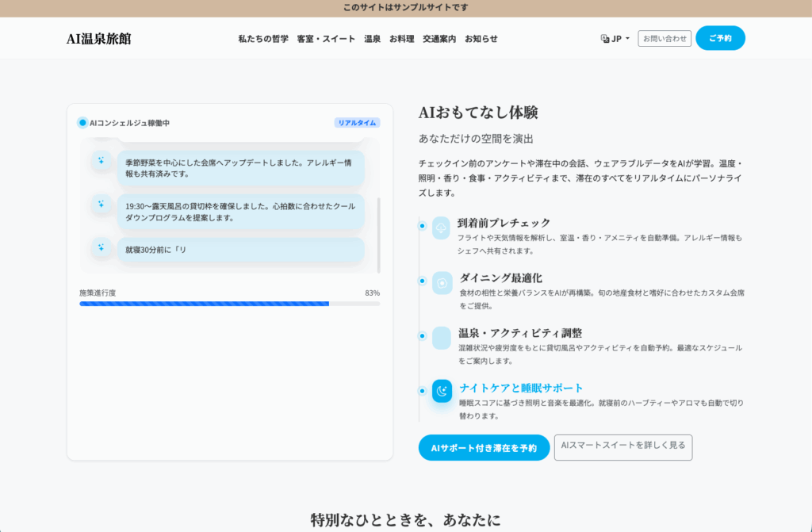The width and height of the screenshot is (812, 532).
Task: Click the sparkle avatar beside the 就寝30分前 message
Action: (101, 247)
